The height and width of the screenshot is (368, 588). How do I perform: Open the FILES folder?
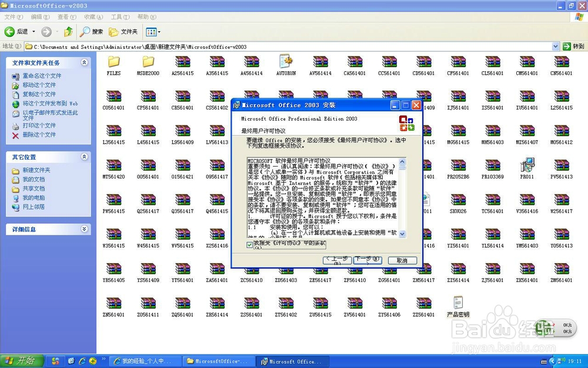tap(113, 62)
